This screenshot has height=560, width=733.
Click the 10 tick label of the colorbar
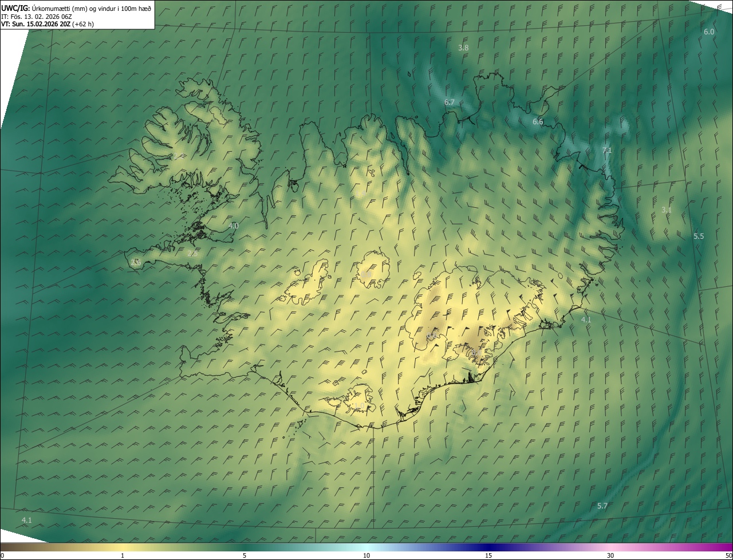point(366,555)
